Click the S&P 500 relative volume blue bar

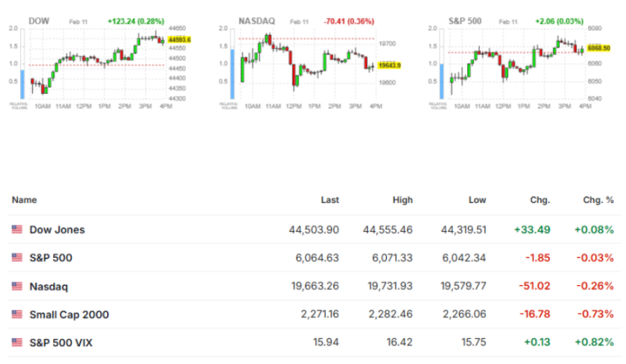point(442,81)
